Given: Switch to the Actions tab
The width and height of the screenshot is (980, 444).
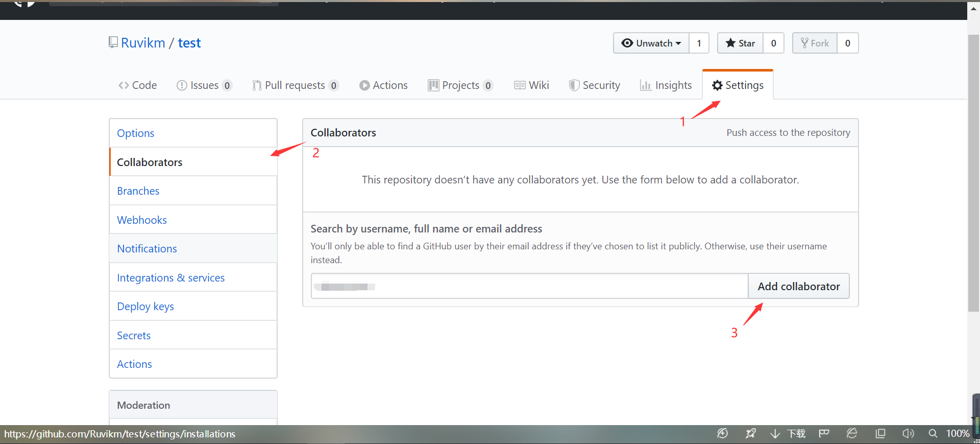Looking at the screenshot, I should (383, 85).
